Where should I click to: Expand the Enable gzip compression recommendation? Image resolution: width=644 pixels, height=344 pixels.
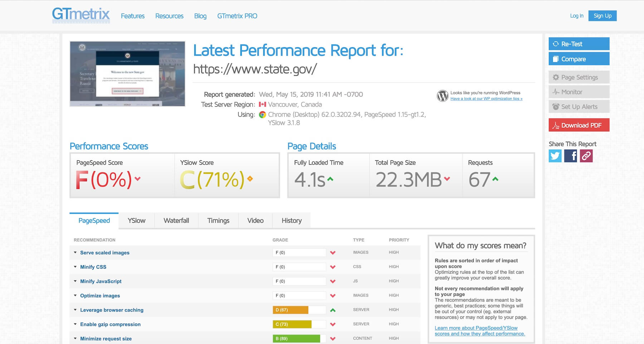(x=110, y=324)
